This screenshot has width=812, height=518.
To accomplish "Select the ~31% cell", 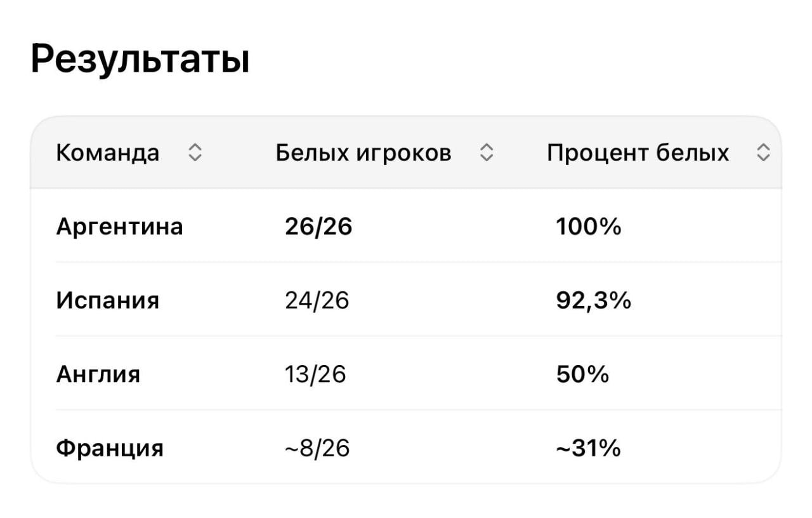I will coord(588,449).
